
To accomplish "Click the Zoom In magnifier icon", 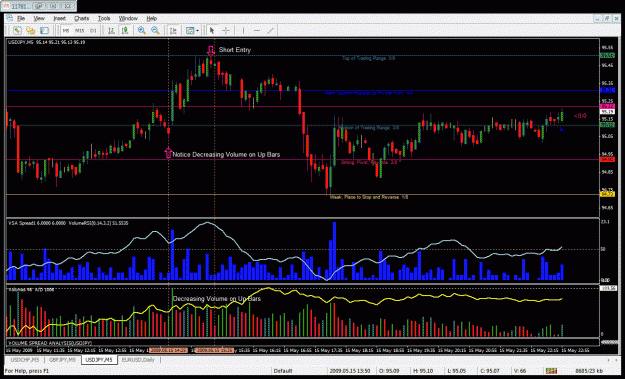I will pos(142,30).
